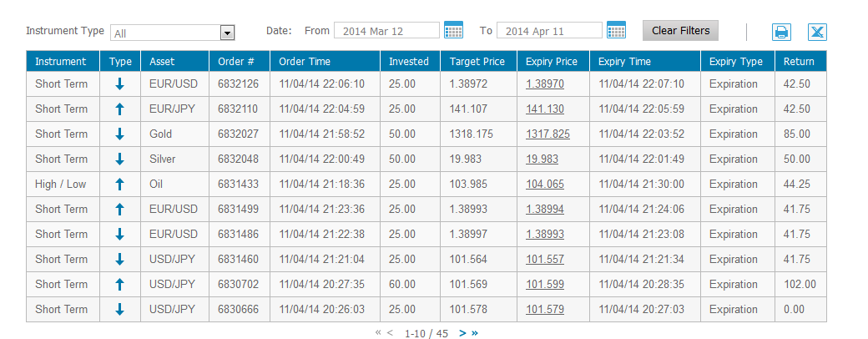Open the To date calendar picker
The width and height of the screenshot is (868, 339).
coord(616,31)
